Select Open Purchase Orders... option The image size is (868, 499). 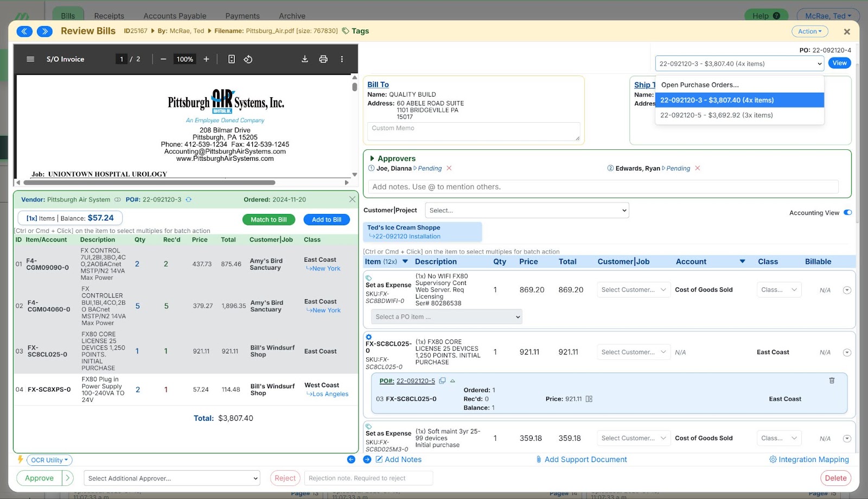click(740, 85)
